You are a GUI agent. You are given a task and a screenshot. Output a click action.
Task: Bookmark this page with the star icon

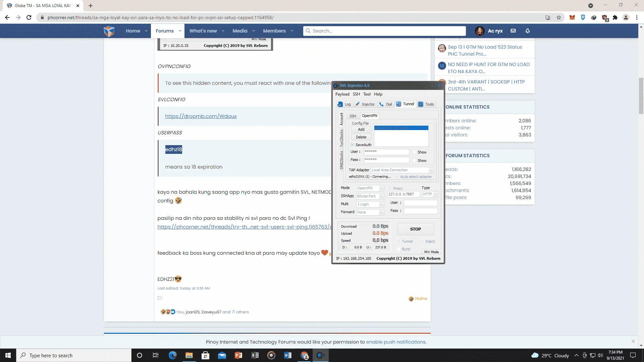[559, 17]
